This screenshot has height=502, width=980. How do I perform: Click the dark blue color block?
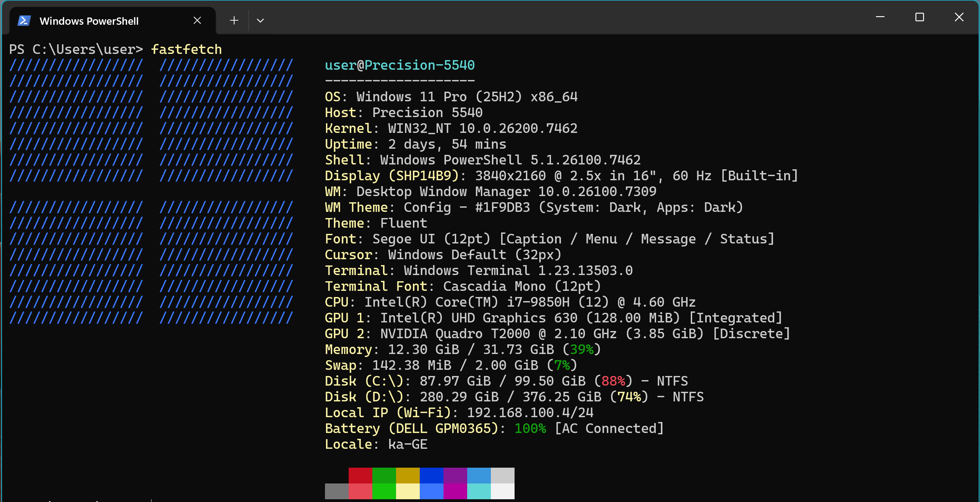pyautogui.click(x=431, y=475)
